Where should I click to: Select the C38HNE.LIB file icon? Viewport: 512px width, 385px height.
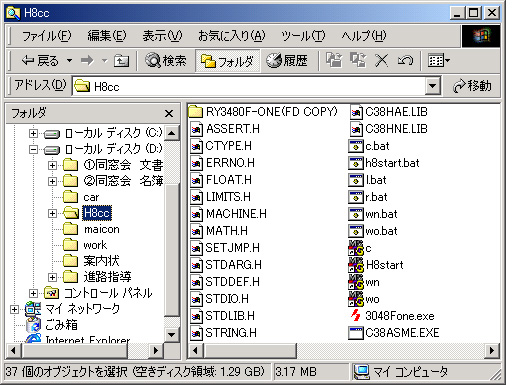(356, 129)
